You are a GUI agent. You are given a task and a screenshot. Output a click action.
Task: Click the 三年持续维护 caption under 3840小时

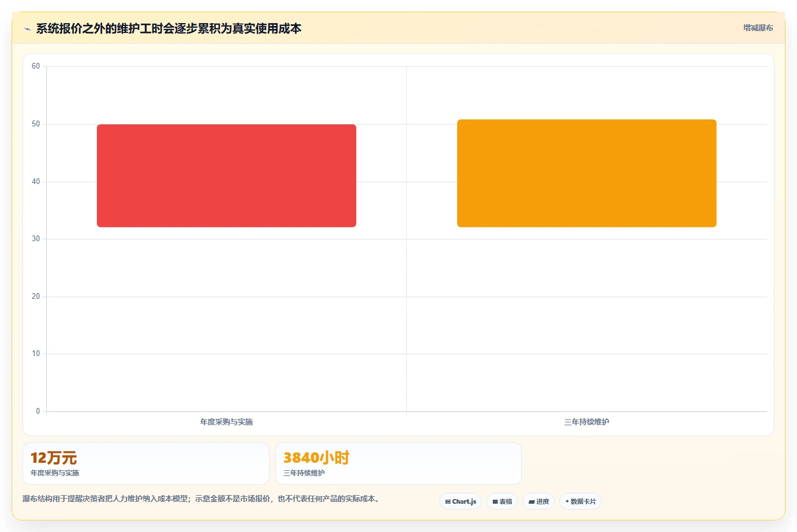(304, 473)
